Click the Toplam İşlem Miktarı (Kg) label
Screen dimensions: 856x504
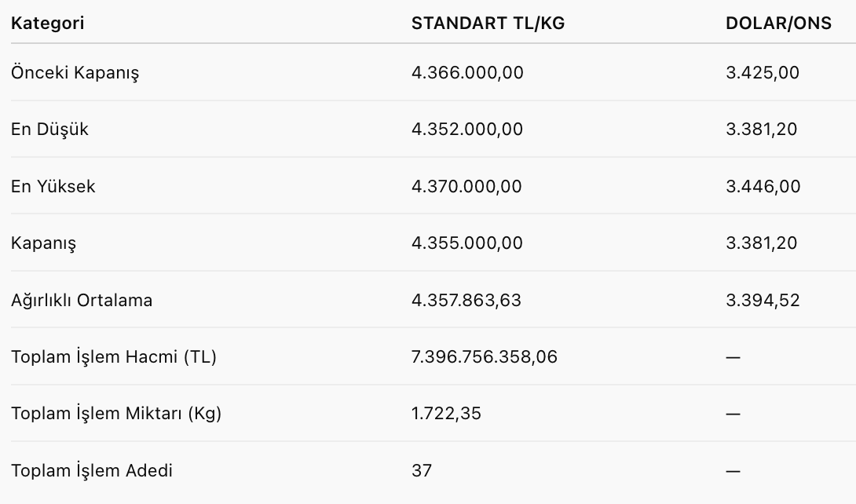click(116, 414)
